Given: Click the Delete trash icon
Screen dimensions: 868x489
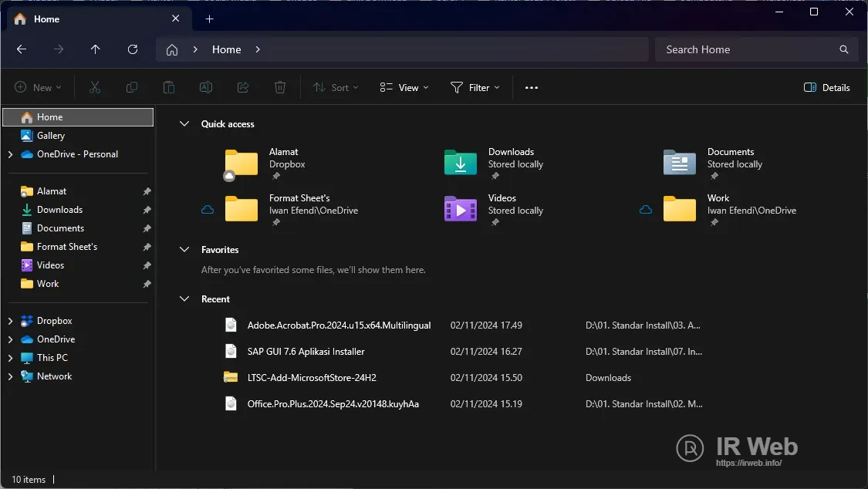Looking at the screenshot, I should tap(279, 87).
